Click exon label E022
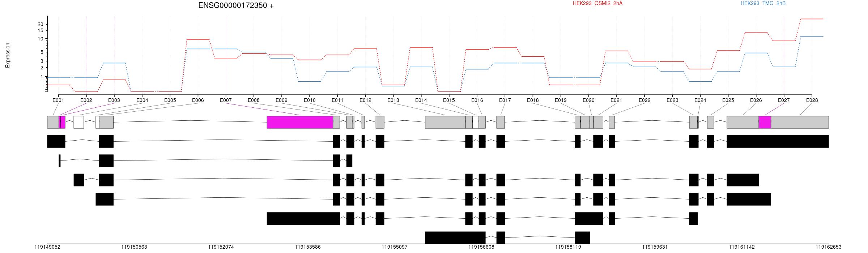868x253 pixels. pyautogui.click(x=644, y=100)
